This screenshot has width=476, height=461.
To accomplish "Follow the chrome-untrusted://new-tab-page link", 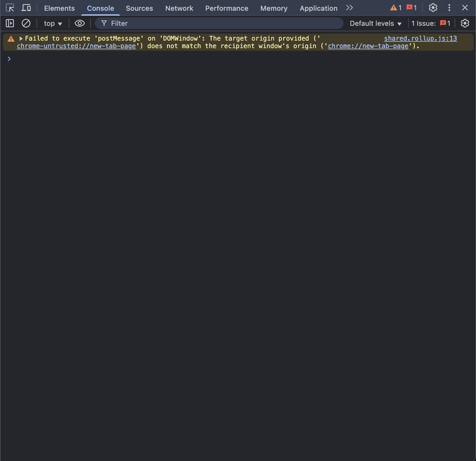I will tap(76, 46).
